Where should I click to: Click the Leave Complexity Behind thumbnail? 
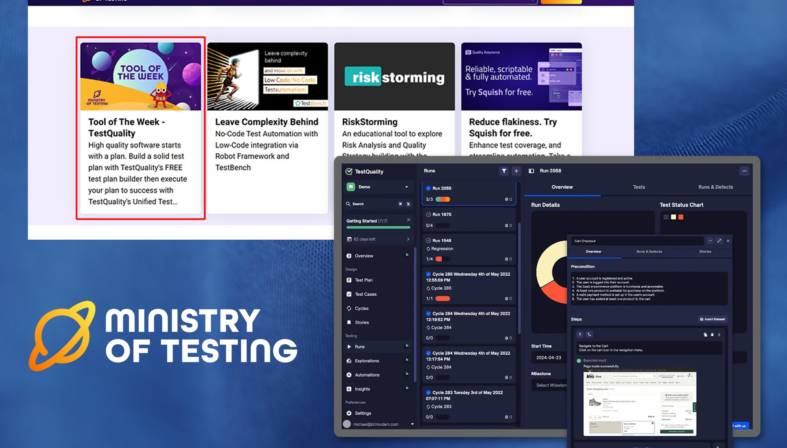pos(267,77)
